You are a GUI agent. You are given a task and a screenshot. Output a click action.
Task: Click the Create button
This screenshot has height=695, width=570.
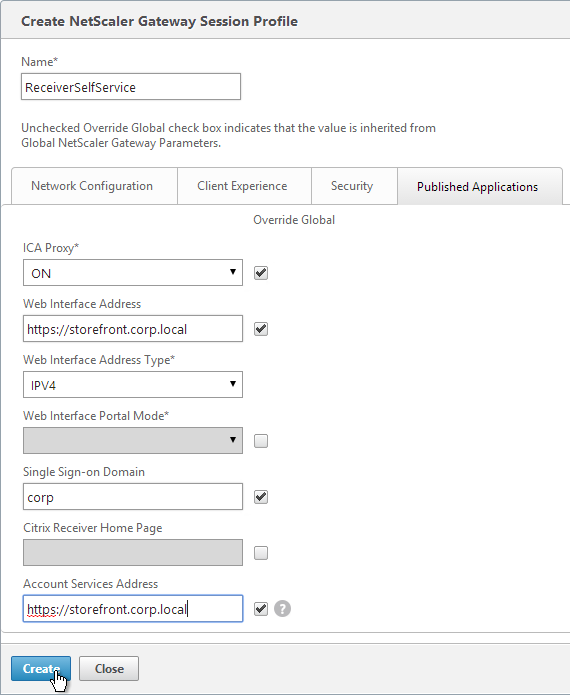click(x=41, y=668)
